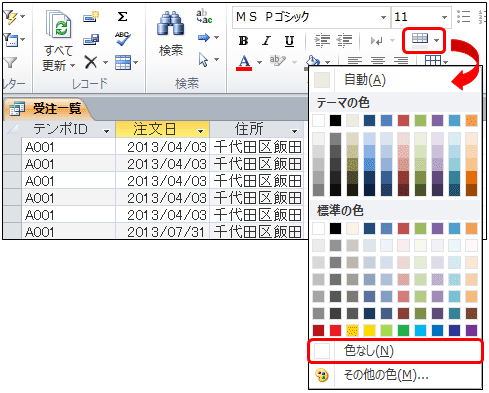
Task: Open the テンポID column filter arrow
Action: point(106,131)
